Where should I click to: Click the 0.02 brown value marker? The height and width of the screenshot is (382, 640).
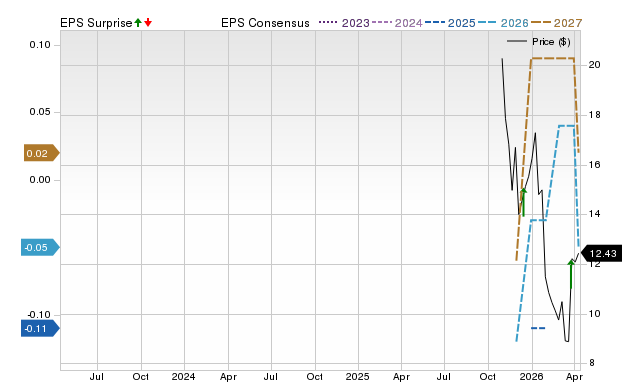(41, 153)
